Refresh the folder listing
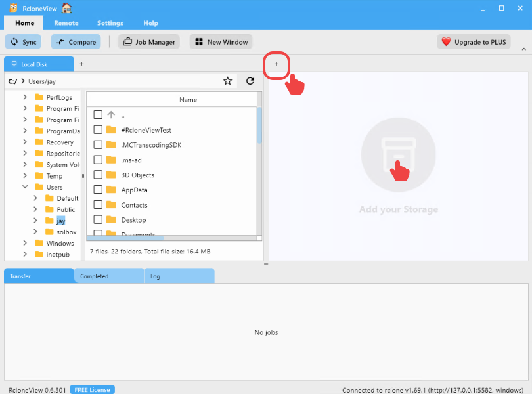The height and width of the screenshot is (394, 532). click(250, 81)
